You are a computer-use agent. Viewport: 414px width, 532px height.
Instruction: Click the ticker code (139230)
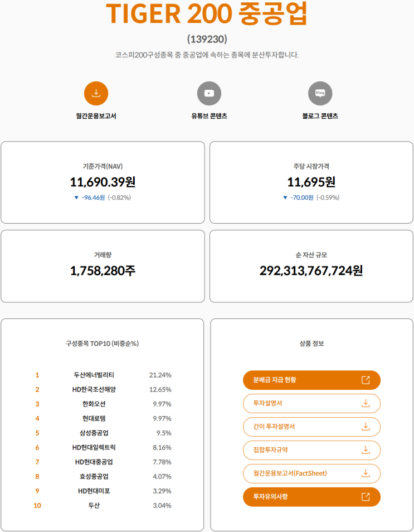207,40
